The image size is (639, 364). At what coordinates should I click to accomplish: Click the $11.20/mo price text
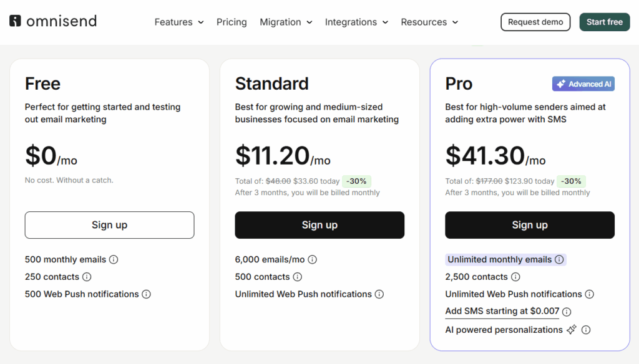283,156
